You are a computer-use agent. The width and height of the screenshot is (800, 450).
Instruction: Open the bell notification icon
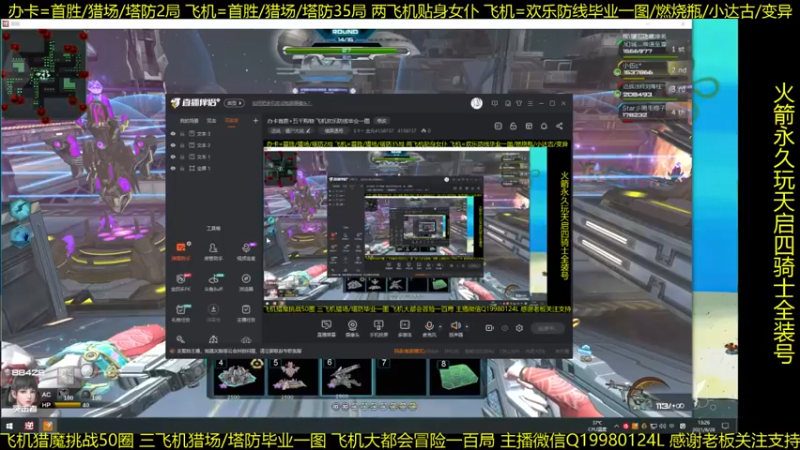544,126
